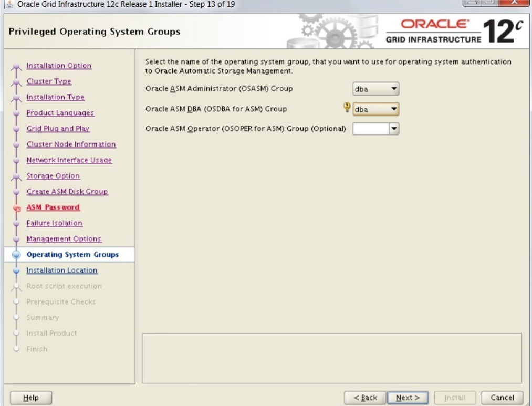Click the Oracle ASM DBA (OSDBA for ASM) Group label
Viewport: 532px width, 406px height.
coord(216,109)
